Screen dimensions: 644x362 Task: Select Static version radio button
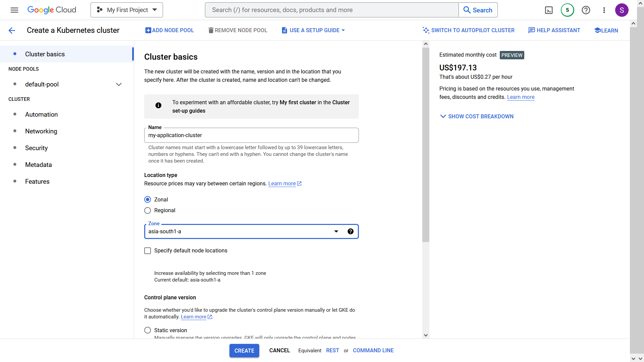tap(148, 330)
